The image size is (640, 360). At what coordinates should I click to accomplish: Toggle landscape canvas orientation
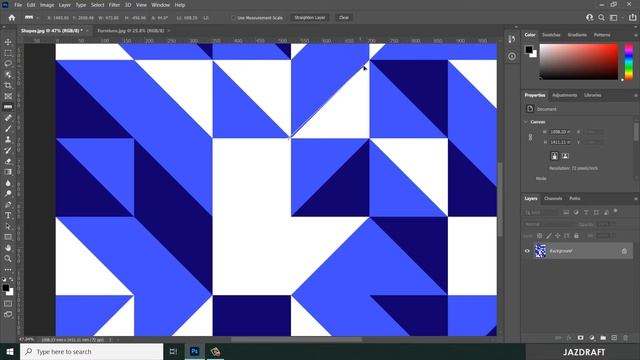[x=565, y=156]
